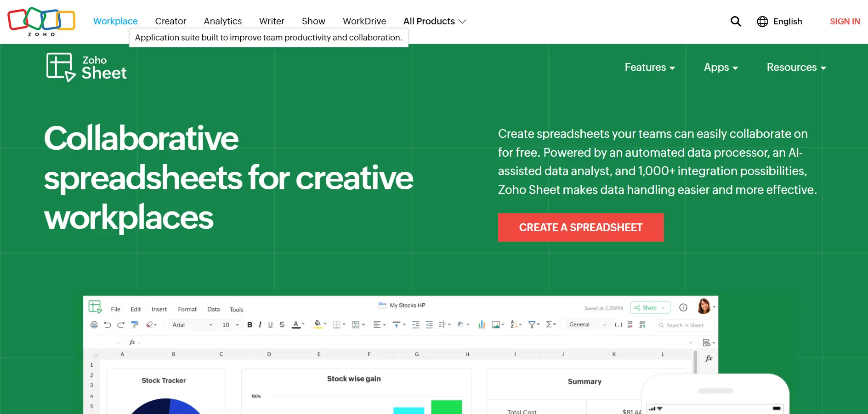The image size is (868, 414).
Task: Expand the Features menu
Action: click(650, 67)
